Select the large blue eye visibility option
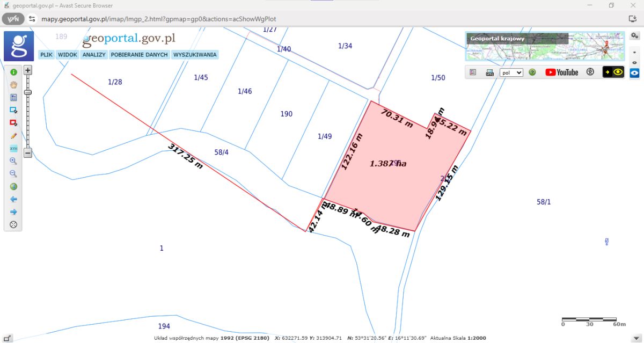 click(x=634, y=72)
